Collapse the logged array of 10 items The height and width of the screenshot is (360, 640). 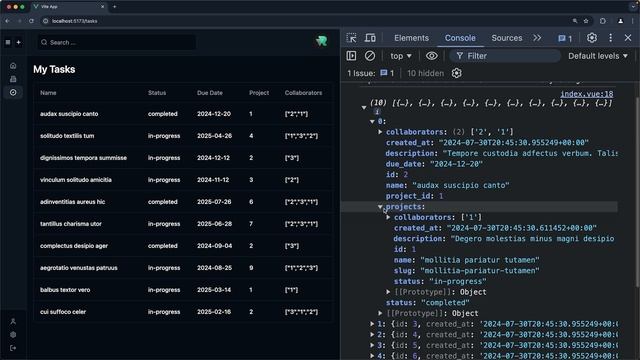[x=364, y=107]
